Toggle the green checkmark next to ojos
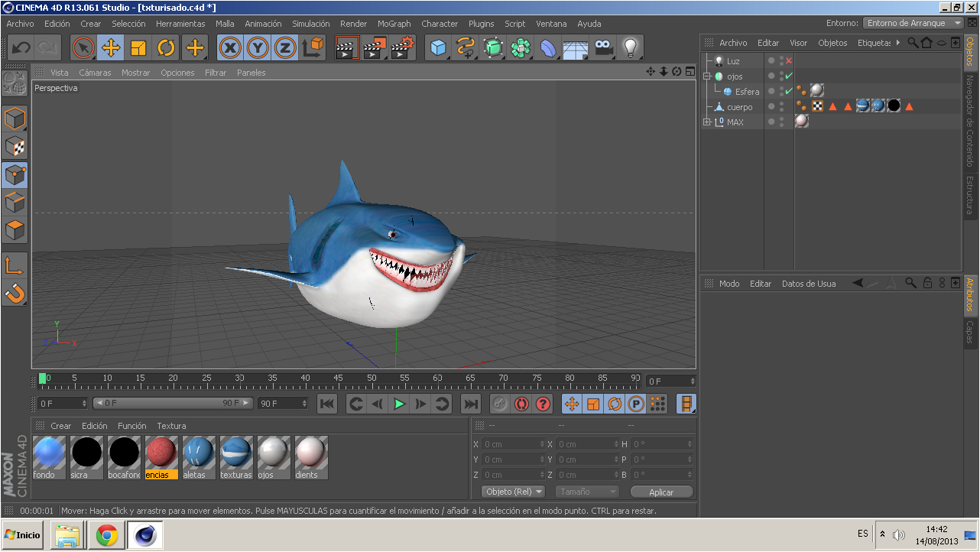The width and height of the screenshot is (980, 552). coord(789,76)
